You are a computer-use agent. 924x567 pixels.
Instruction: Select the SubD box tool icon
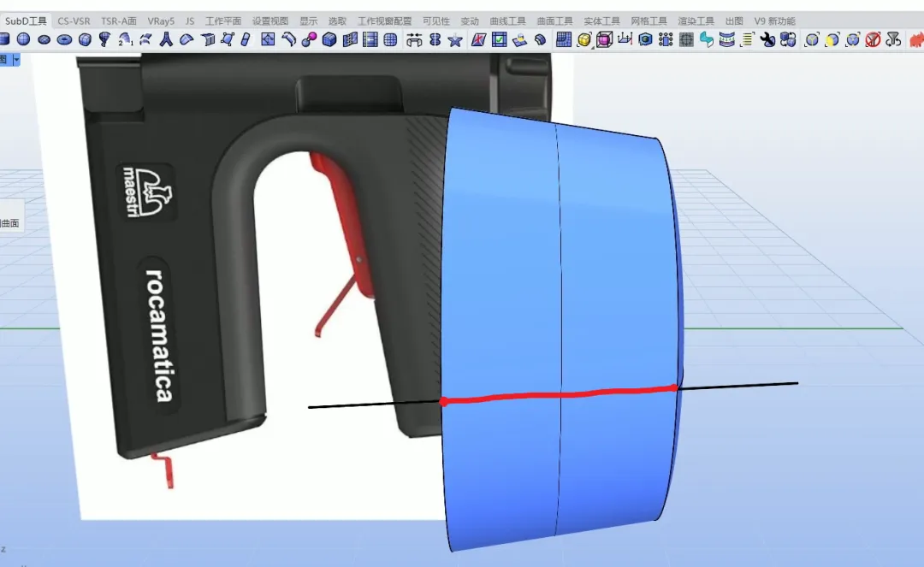(85, 39)
